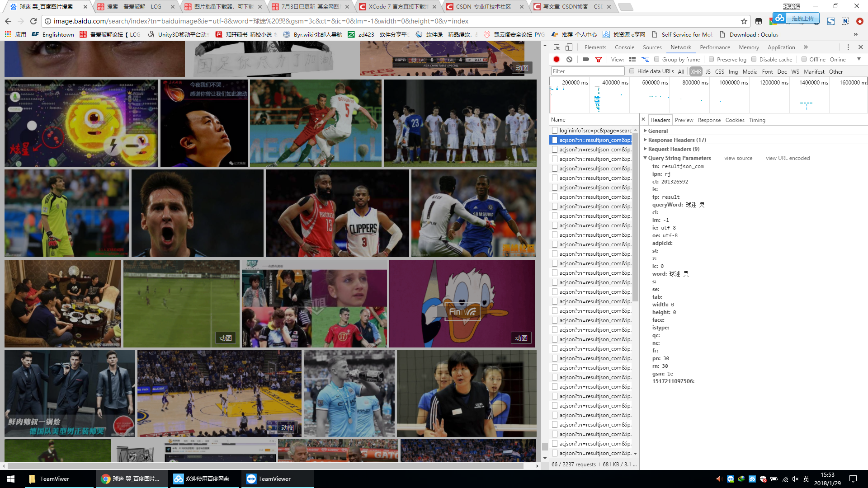Switch to the Preview tab
Viewport: 868px width, 488px height.
coord(684,120)
